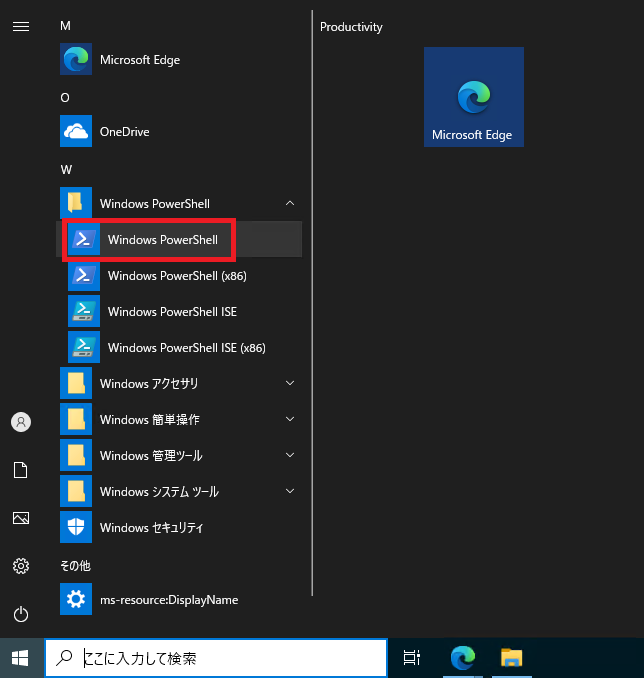644x678 pixels.
Task: Click the Windows PowerShell (x86) label
Action: click(x=177, y=275)
